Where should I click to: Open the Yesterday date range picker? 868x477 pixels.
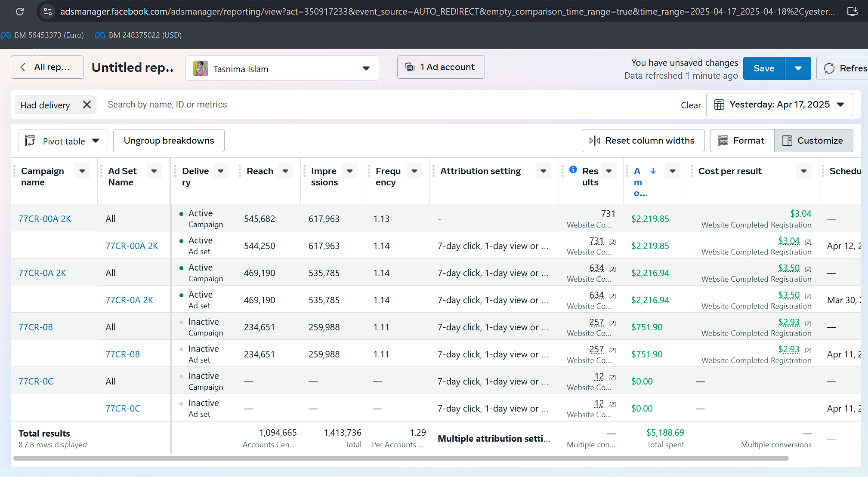(x=779, y=105)
